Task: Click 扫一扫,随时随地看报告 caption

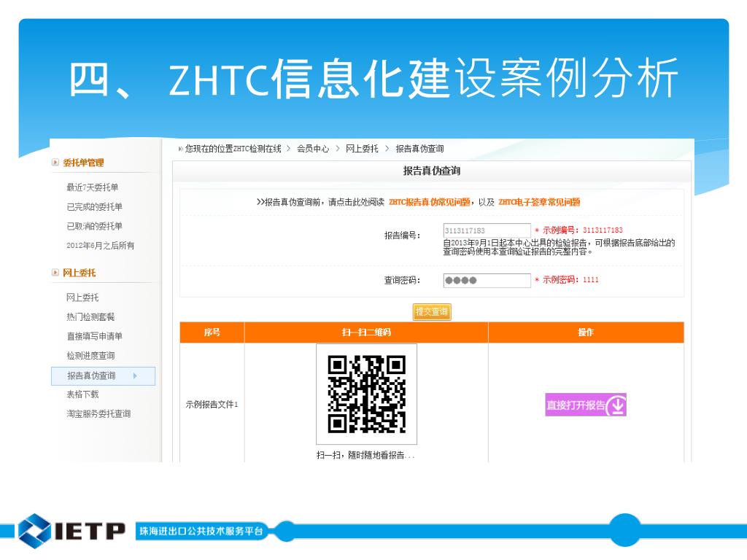Action: [x=365, y=455]
